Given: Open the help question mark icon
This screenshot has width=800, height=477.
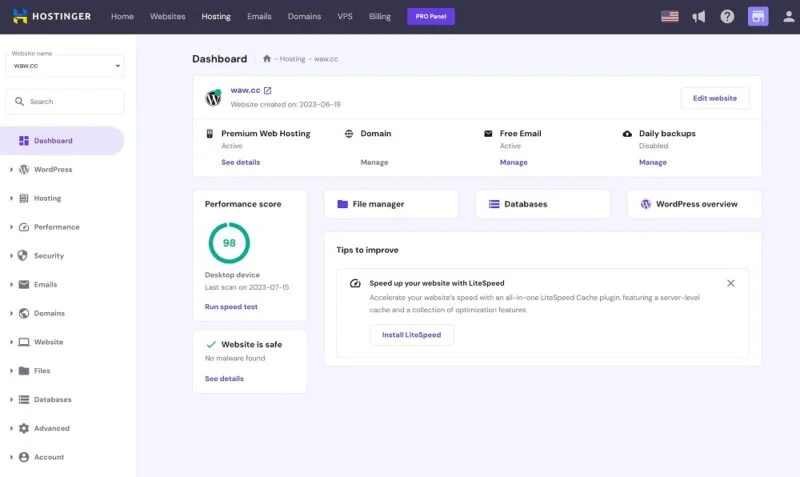Looking at the screenshot, I should coord(727,17).
